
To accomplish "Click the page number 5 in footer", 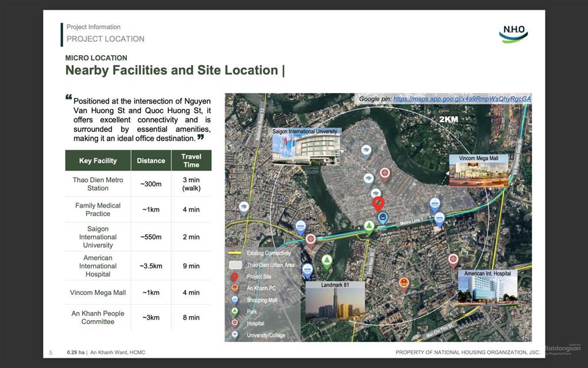I will click(x=51, y=352).
